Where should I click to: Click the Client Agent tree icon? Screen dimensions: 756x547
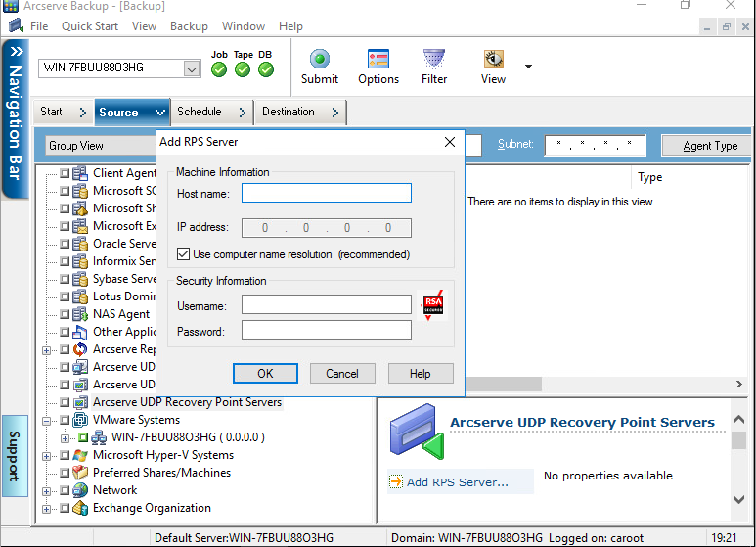tap(80, 173)
